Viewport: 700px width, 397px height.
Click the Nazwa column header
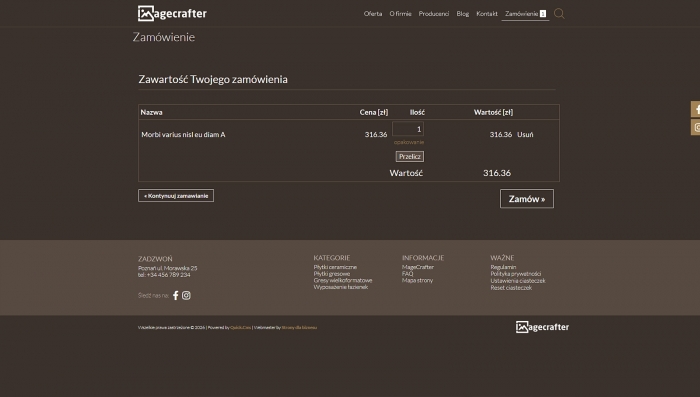151,112
